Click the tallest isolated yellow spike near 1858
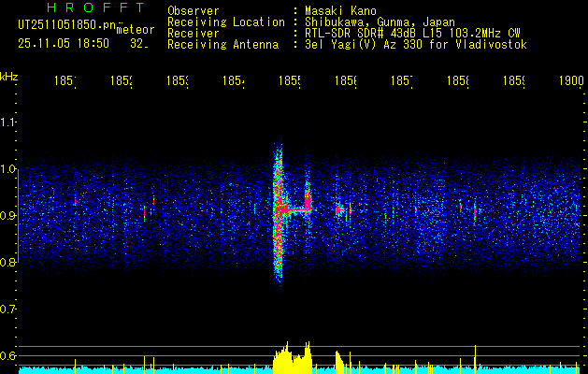Screen dimensions: 588x374 tap(475, 359)
